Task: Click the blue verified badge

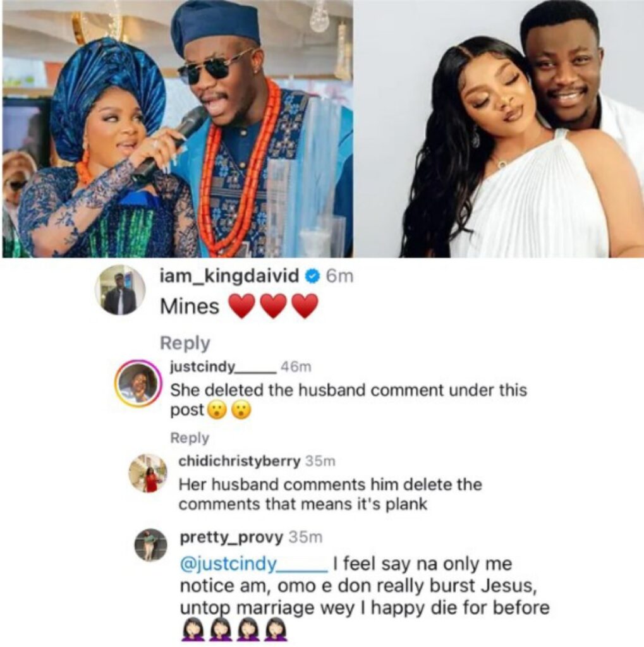Action: click(x=312, y=275)
